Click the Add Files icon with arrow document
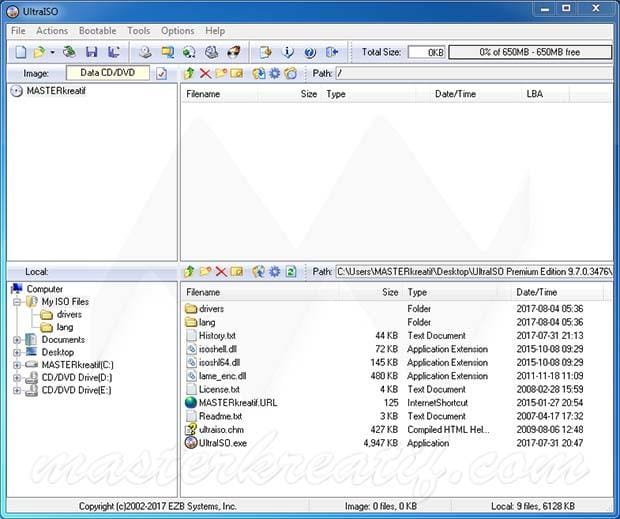 266,52
